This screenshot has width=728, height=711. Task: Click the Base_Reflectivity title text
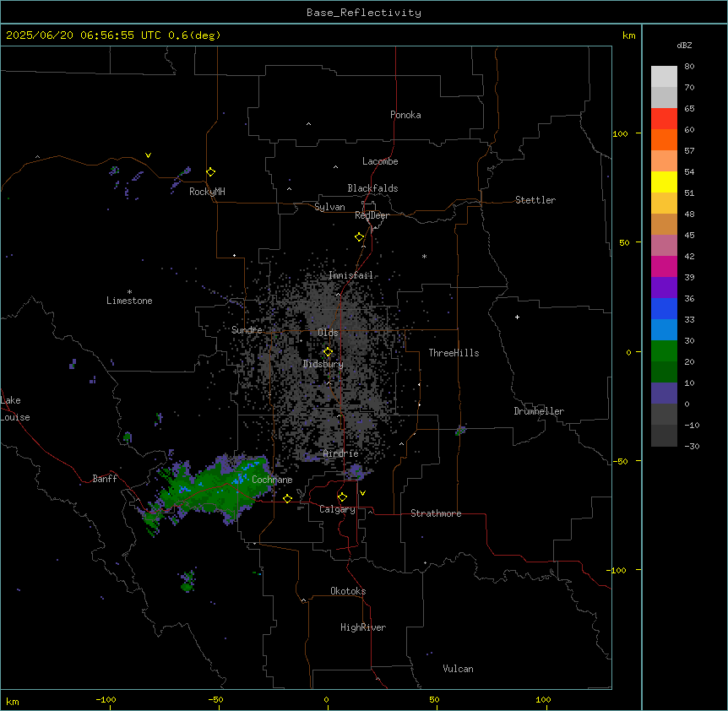(x=363, y=13)
